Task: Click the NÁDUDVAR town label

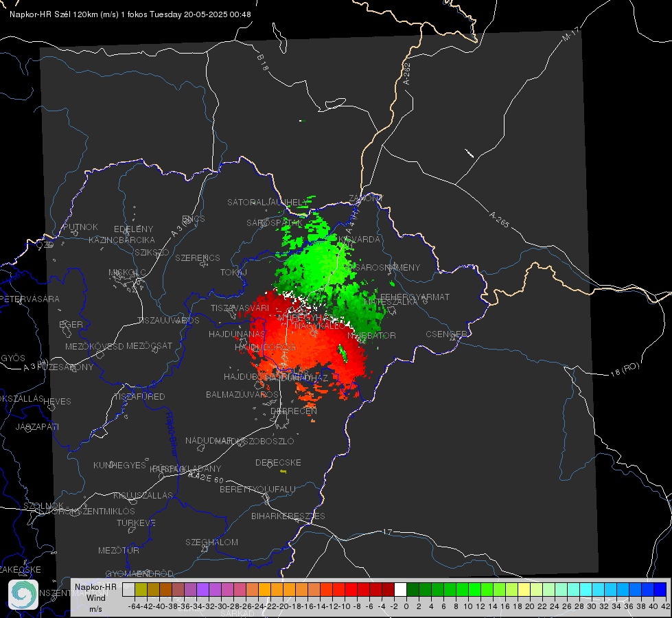Action: click(x=209, y=441)
